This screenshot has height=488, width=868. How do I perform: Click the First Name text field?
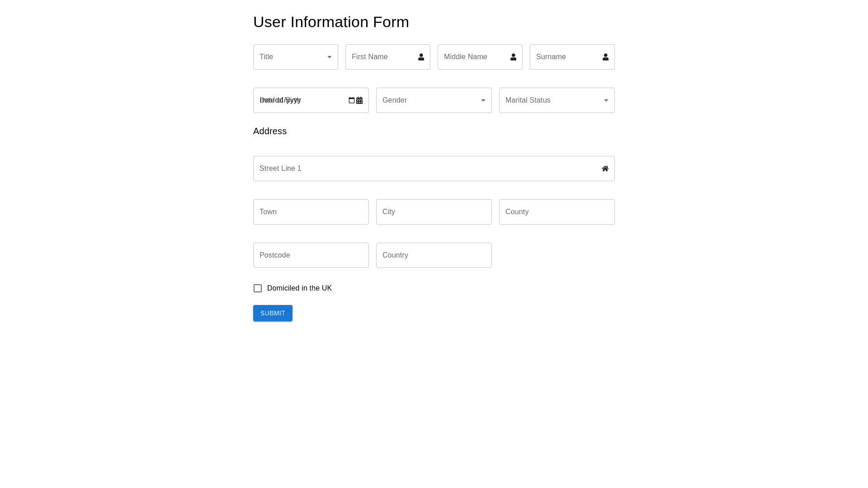(381, 57)
